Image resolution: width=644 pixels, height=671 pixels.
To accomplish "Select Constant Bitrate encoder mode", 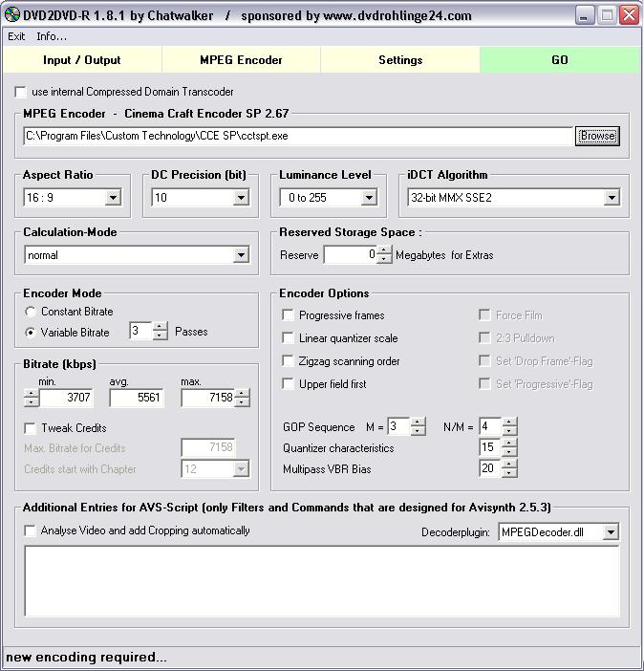I will [x=30, y=312].
